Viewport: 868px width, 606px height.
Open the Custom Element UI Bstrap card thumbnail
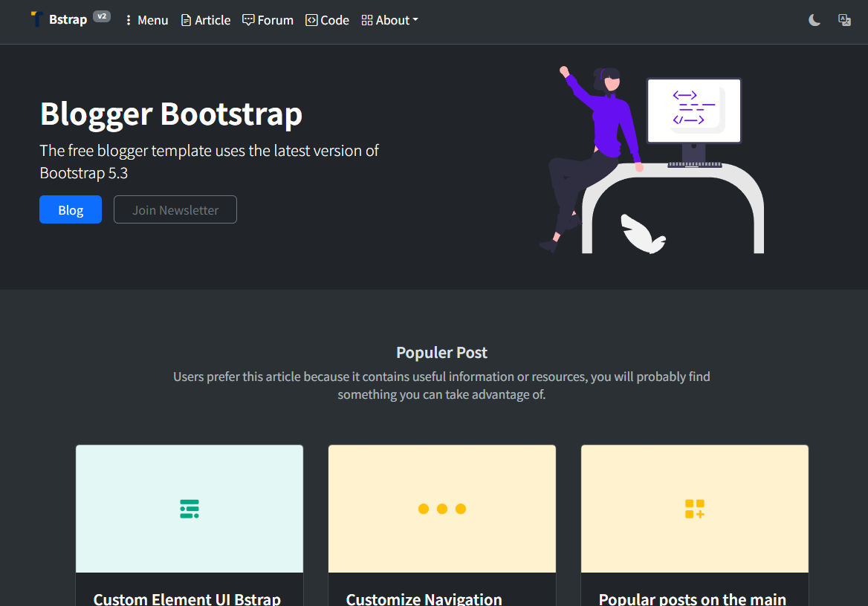tap(190, 509)
